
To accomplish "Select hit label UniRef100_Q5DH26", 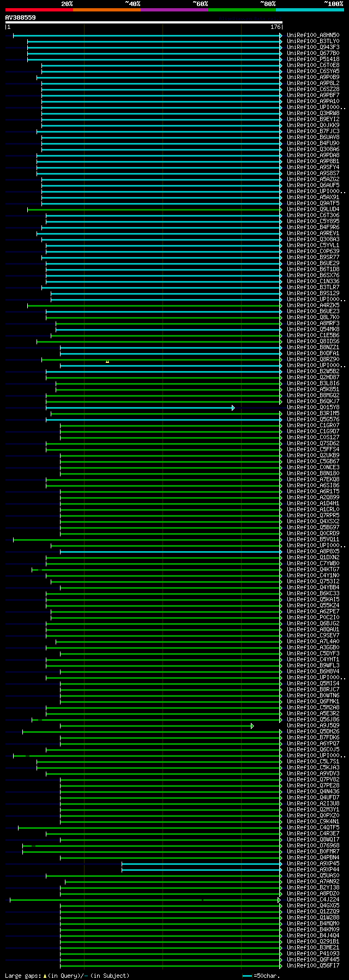I will click(x=313, y=732).
